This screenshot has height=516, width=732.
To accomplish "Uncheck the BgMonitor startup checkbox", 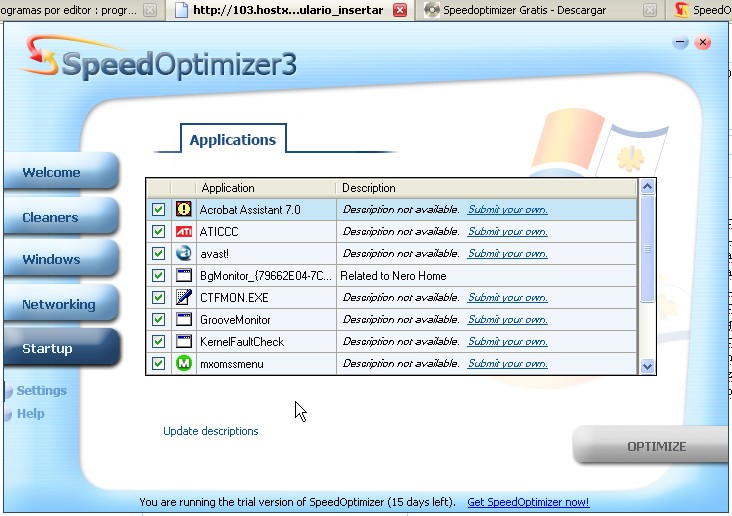I will click(x=158, y=276).
